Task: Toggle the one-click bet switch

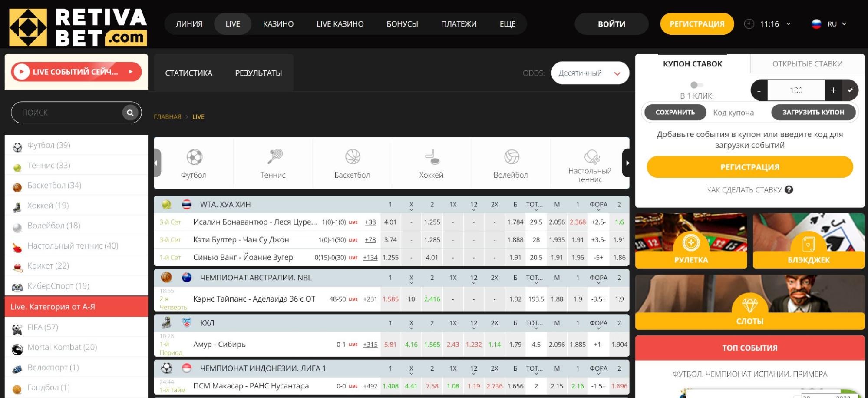Action: 696,85
